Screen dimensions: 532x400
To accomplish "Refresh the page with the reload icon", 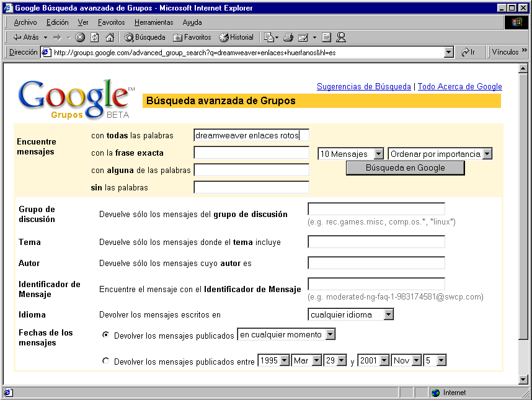I will (95, 37).
